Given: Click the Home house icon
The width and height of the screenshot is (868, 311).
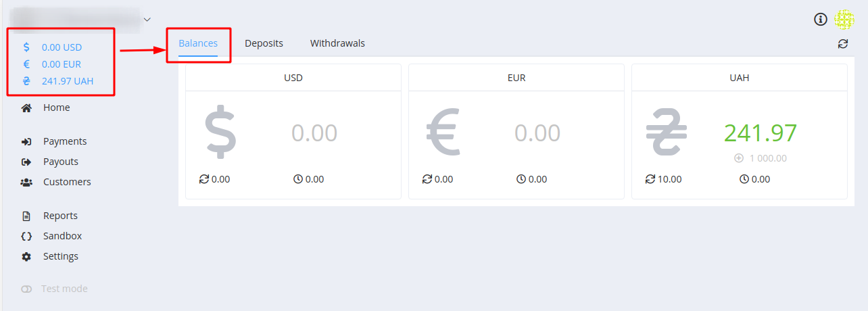Looking at the screenshot, I should tap(26, 107).
